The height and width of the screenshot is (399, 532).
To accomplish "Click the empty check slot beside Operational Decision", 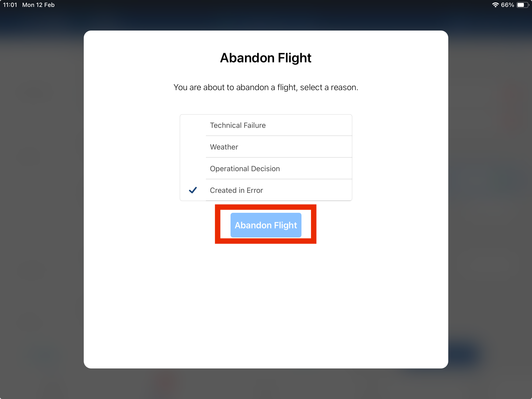I will point(193,169).
